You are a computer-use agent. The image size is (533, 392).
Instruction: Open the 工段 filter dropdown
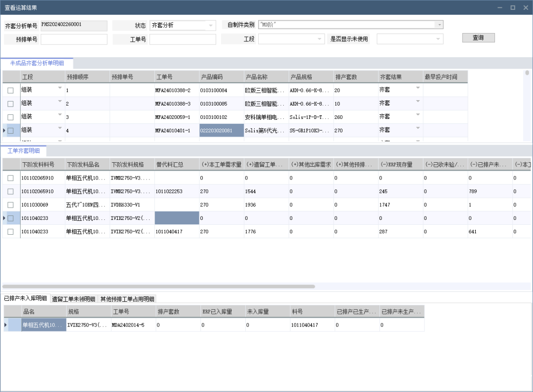click(x=320, y=39)
